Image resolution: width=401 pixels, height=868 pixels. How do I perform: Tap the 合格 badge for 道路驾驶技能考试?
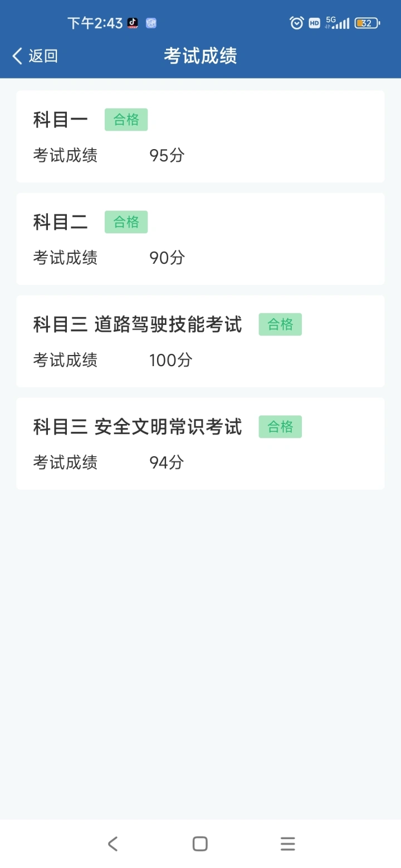(x=280, y=324)
